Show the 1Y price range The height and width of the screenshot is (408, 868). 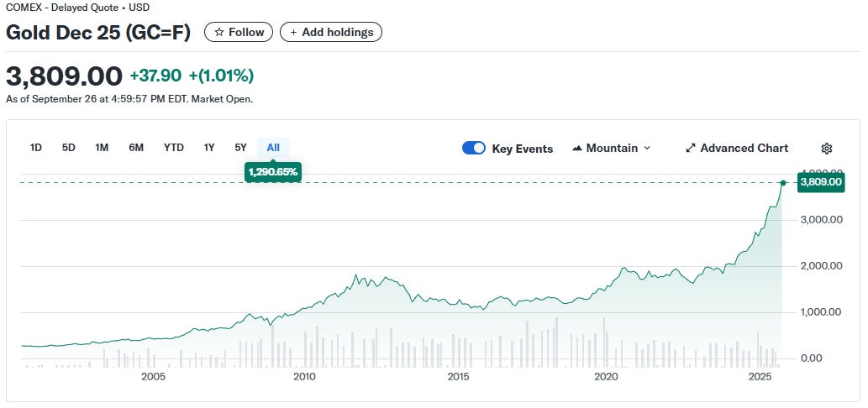pos(209,148)
